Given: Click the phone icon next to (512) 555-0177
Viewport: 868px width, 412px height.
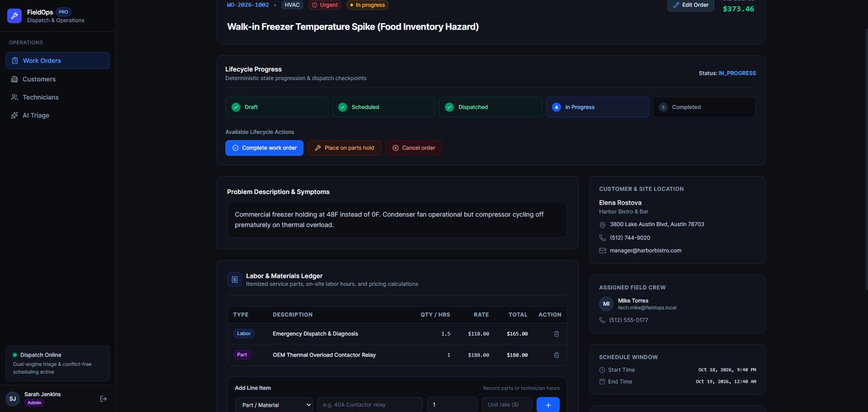Looking at the screenshot, I should coord(602,320).
